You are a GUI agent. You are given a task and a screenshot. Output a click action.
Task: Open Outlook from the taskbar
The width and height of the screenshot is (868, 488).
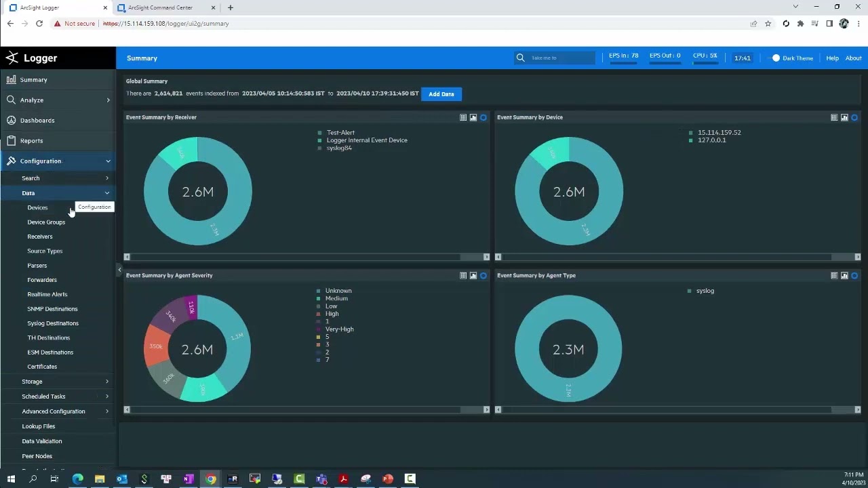[x=121, y=479]
